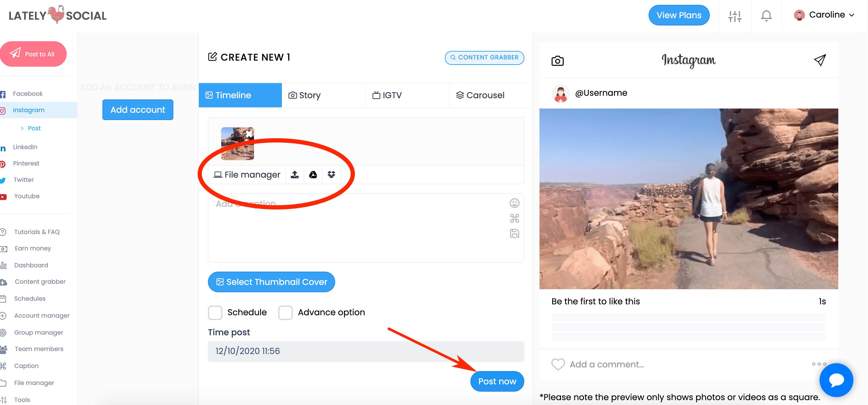868x405 pixels.
Task: Enable the Schedule option
Action: (x=215, y=312)
